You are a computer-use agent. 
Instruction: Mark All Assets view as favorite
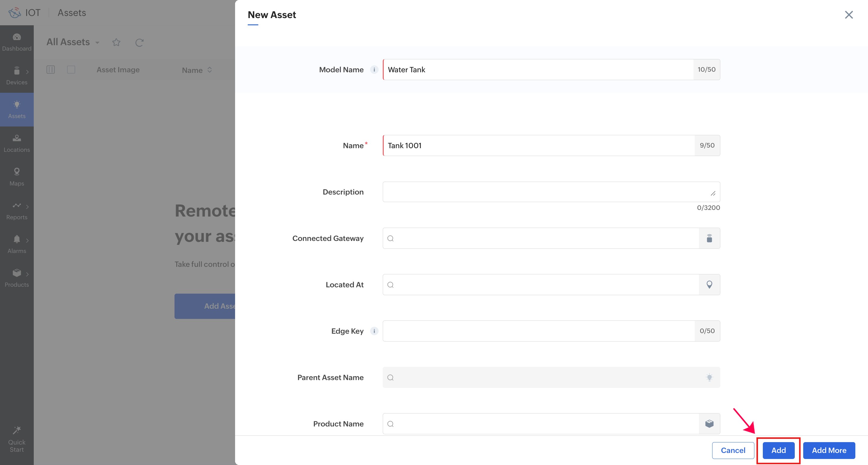point(116,42)
